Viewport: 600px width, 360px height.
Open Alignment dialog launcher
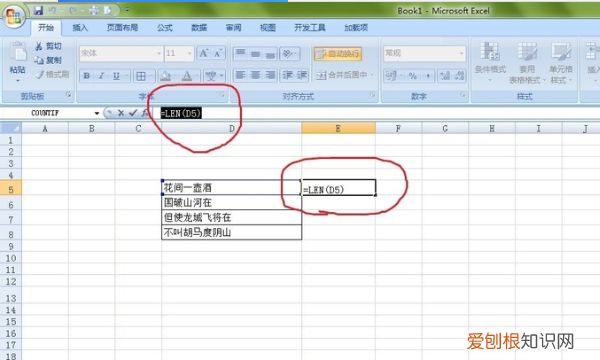(373, 95)
